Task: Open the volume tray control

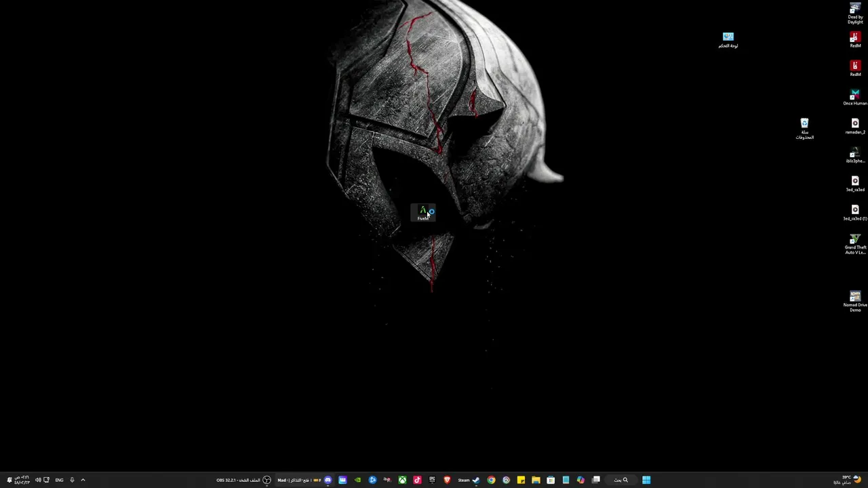Action: (38, 480)
